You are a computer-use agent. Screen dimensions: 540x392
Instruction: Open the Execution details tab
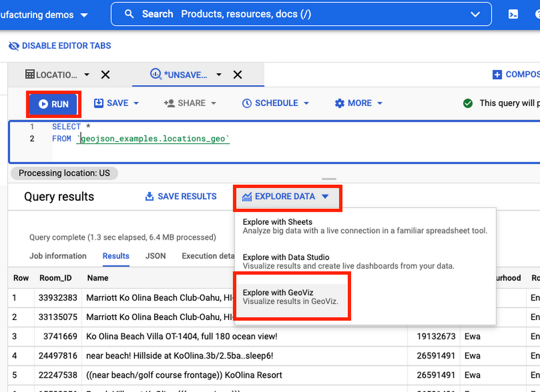tap(208, 256)
